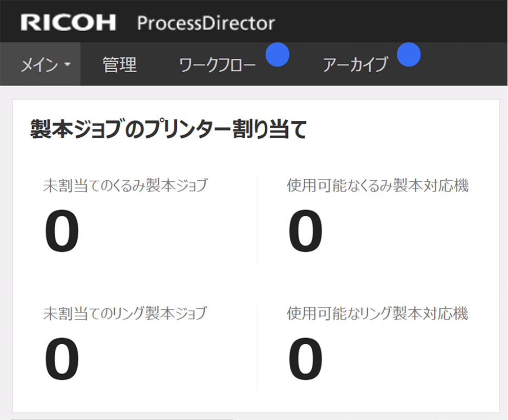Click the RICOH logo
This screenshot has height=420, width=508.
click(68, 23)
